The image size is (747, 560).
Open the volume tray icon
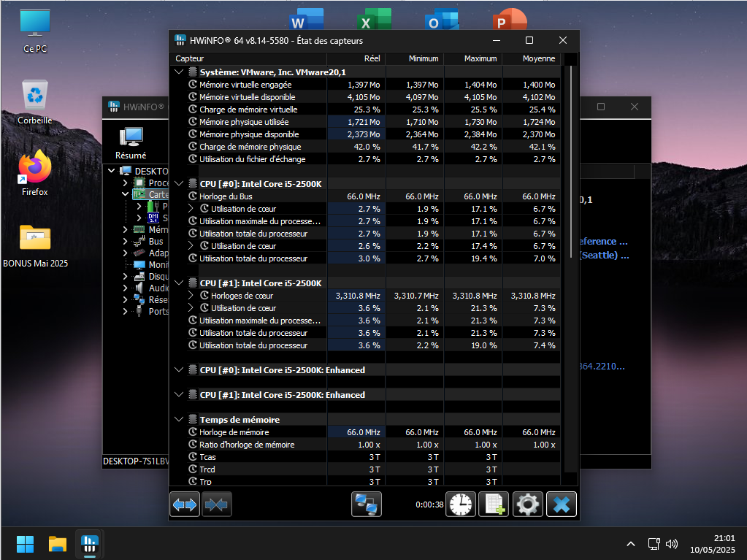pyautogui.click(x=672, y=544)
